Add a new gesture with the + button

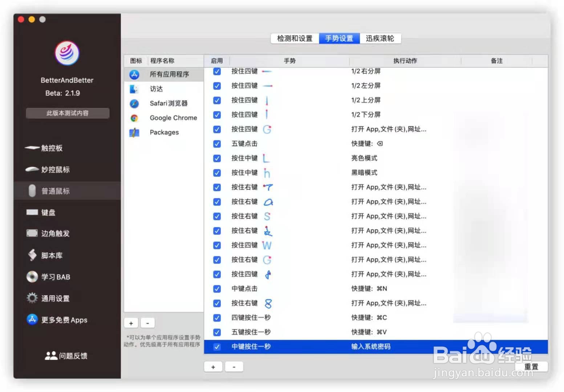click(213, 367)
